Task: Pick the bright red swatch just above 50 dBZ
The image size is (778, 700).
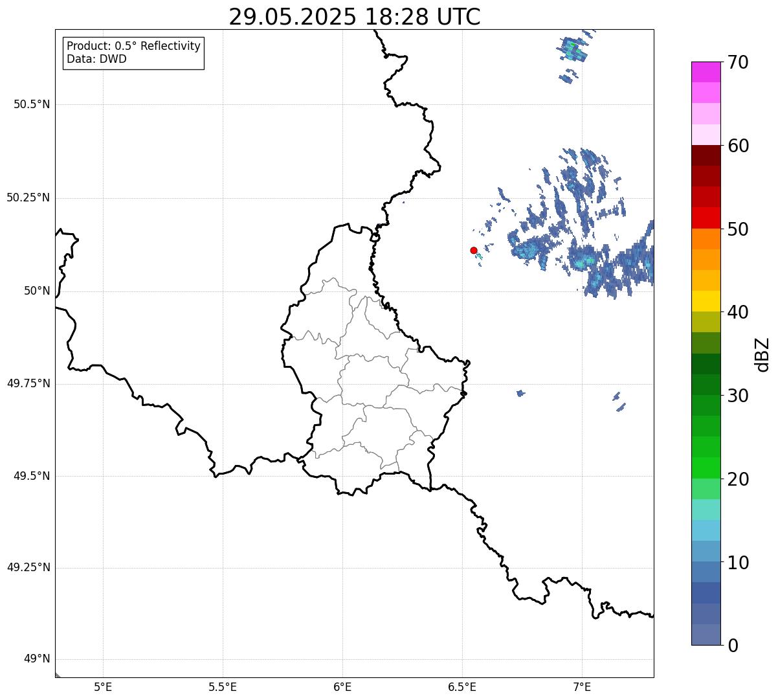Action: click(x=706, y=218)
